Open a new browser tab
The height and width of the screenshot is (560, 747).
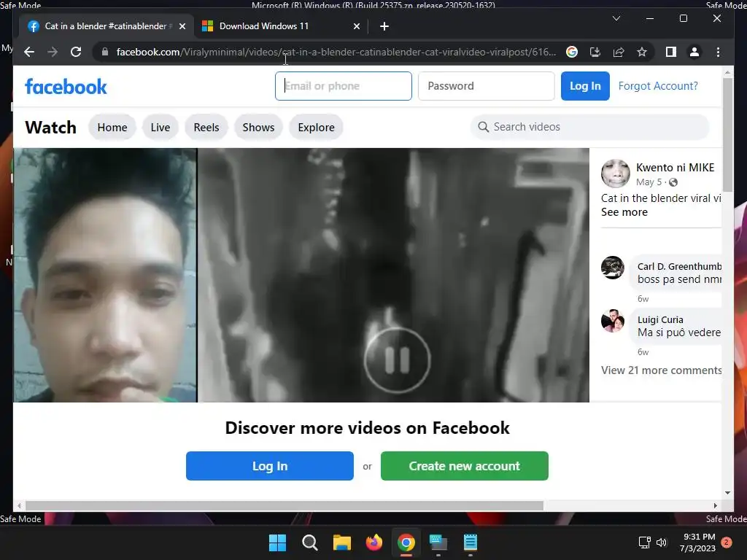coord(384,26)
